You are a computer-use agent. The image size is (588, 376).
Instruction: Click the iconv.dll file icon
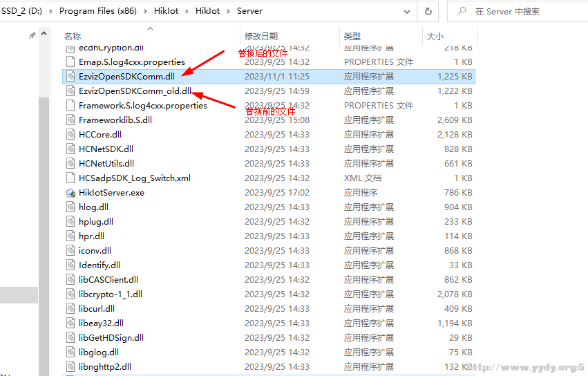(x=70, y=251)
